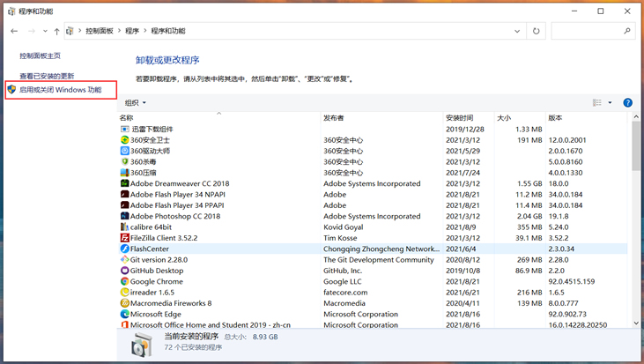This screenshot has height=364, width=644.
Task: Sort by the 大小 column header
Action: [520, 118]
